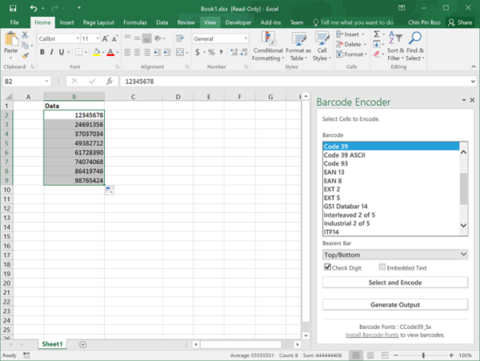The width and height of the screenshot is (480, 361).
Task: Close the Barcode Encoder pane
Action: pyautogui.click(x=472, y=100)
